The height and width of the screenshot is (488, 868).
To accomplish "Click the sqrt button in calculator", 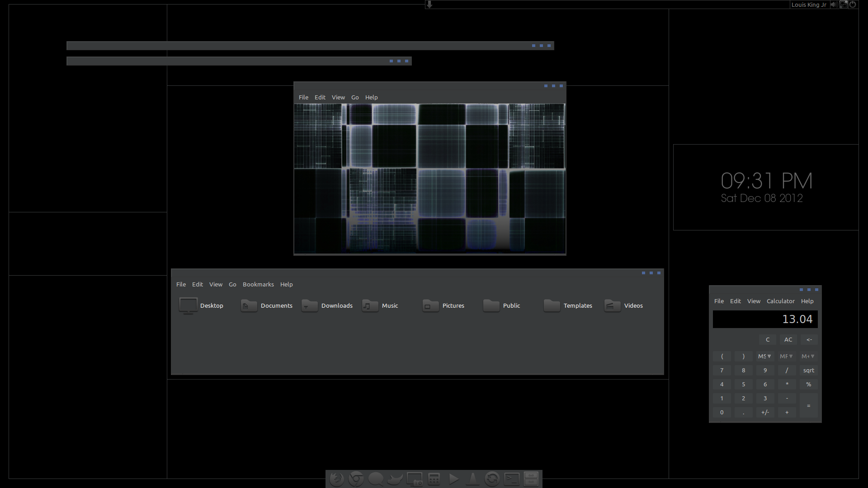I will 808,370.
